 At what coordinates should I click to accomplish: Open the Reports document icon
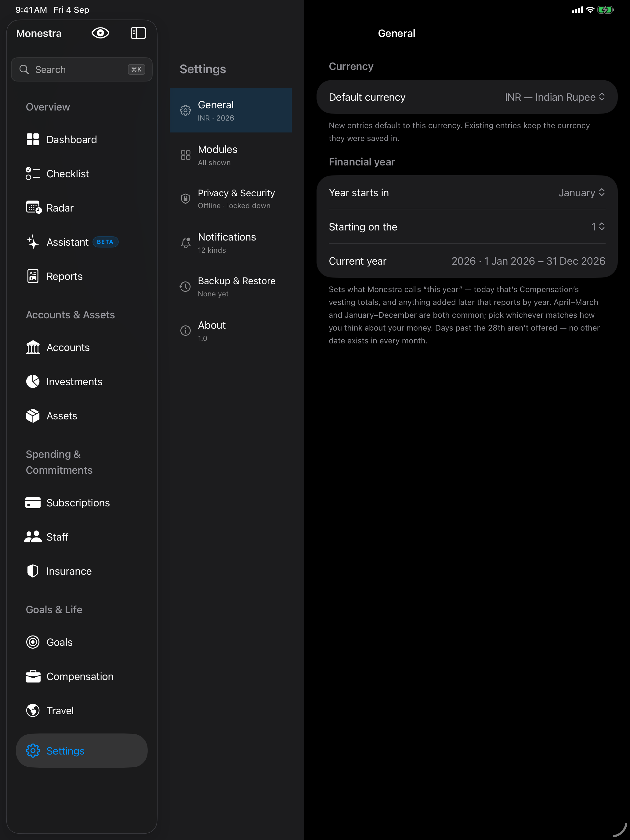click(x=33, y=276)
